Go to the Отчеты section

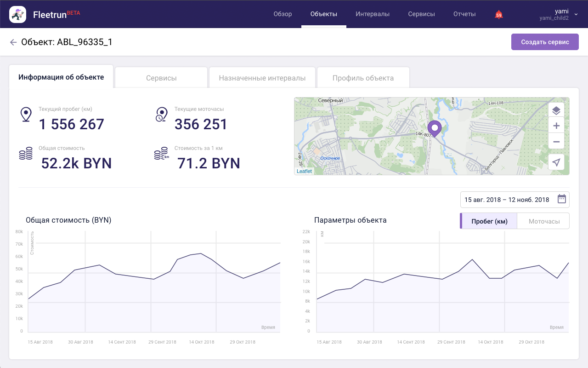click(x=464, y=14)
